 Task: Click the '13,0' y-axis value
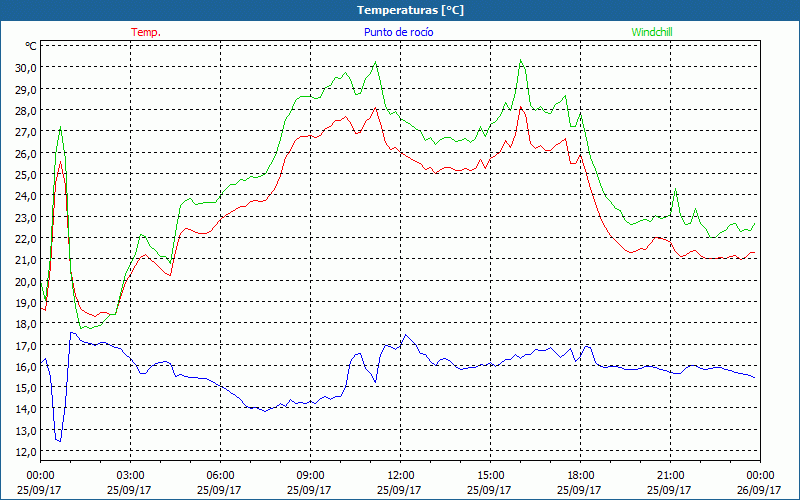(x=27, y=431)
